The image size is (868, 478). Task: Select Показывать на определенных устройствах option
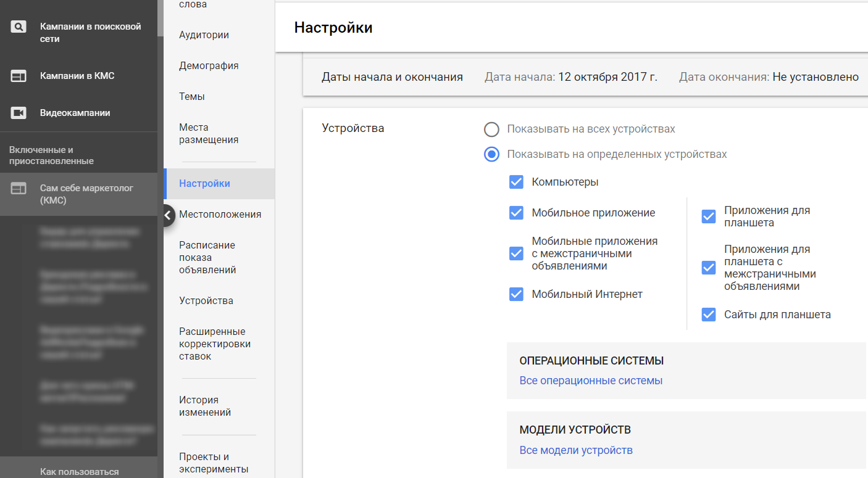pyautogui.click(x=491, y=154)
